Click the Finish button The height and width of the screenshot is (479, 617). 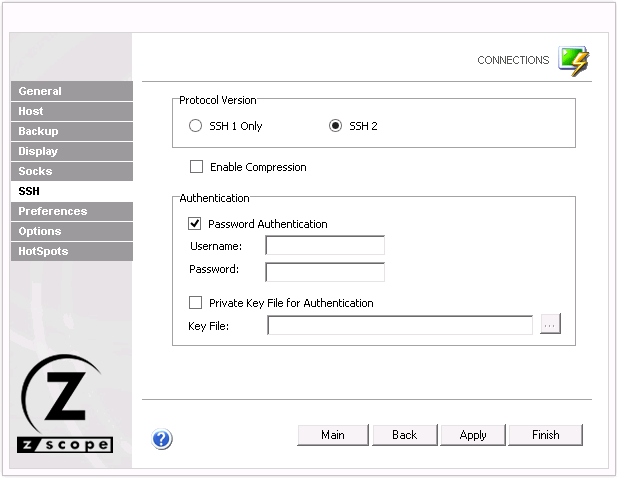545,435
